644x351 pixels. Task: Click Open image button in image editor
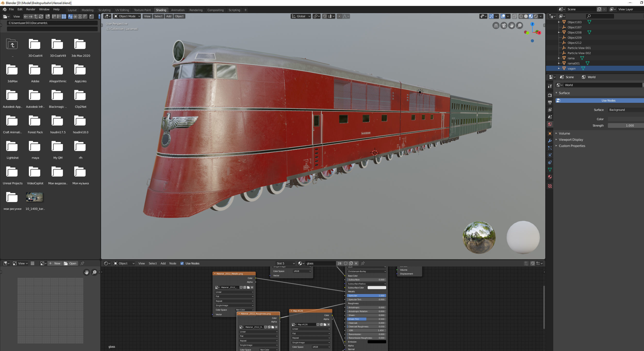[70, 263]
